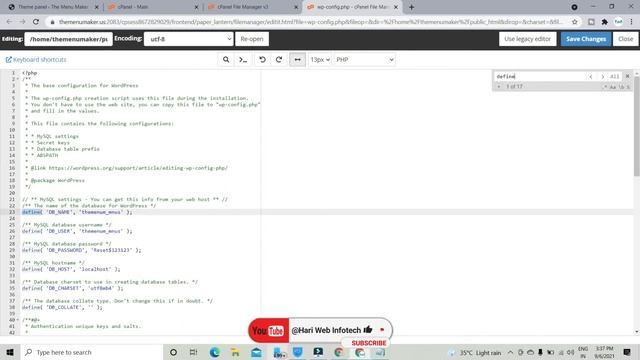Select All matches in find box
The width and height of the screenshot is (640, 360).
[615, 76]
